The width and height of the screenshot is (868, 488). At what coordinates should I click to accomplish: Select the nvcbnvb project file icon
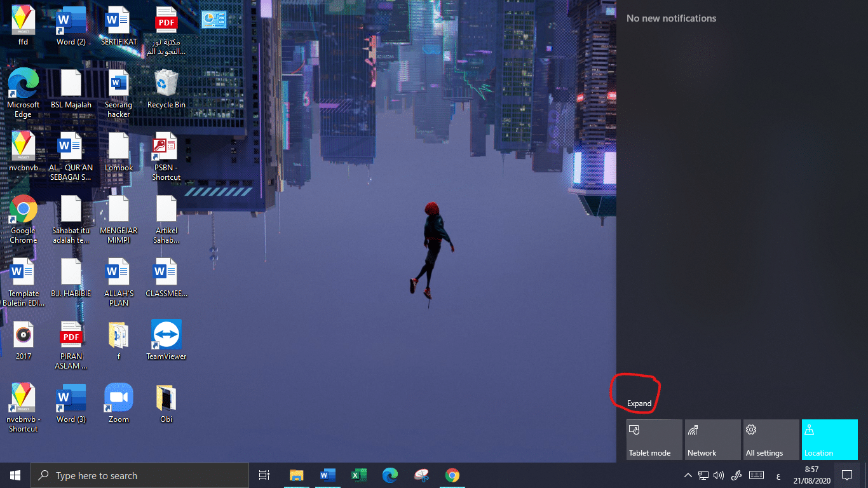click(24, 151)
